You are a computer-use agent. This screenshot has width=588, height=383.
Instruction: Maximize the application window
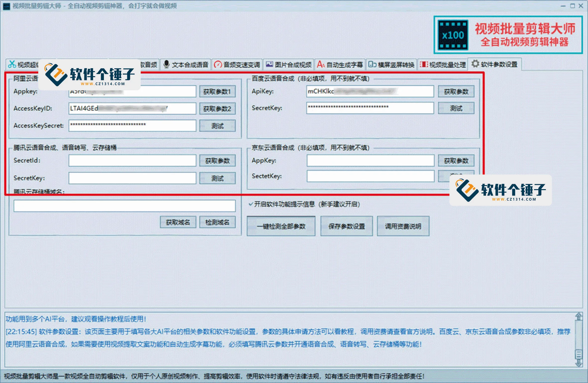tap(572, 6)
